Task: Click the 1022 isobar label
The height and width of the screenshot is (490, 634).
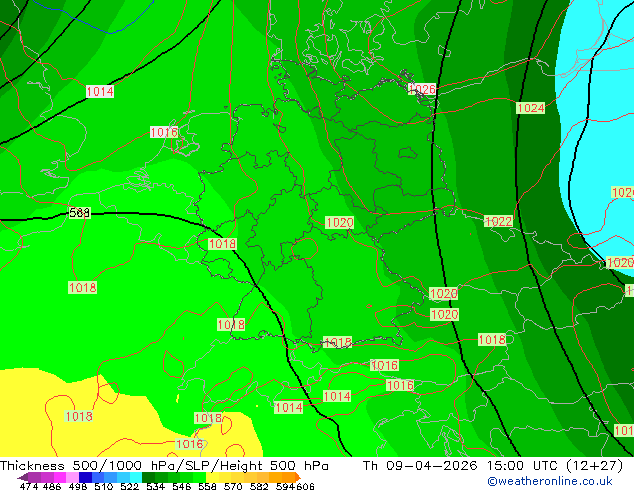Action: pyautogui.click(x=498, y=221)
